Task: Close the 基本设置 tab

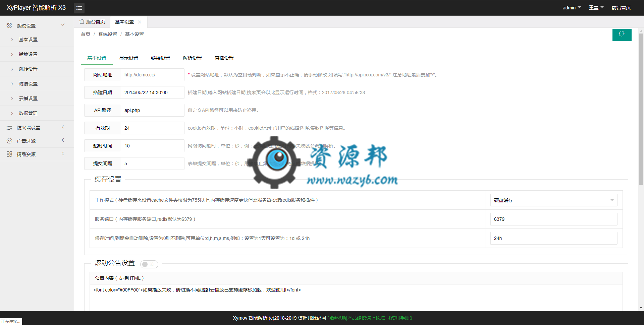Action: coord(140,22)
